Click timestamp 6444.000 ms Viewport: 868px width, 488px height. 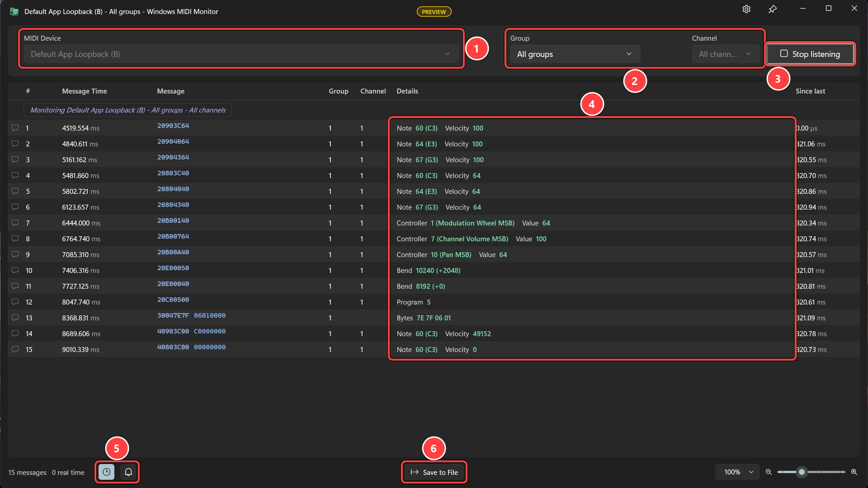pyautogui.click(x=81, y=223)
